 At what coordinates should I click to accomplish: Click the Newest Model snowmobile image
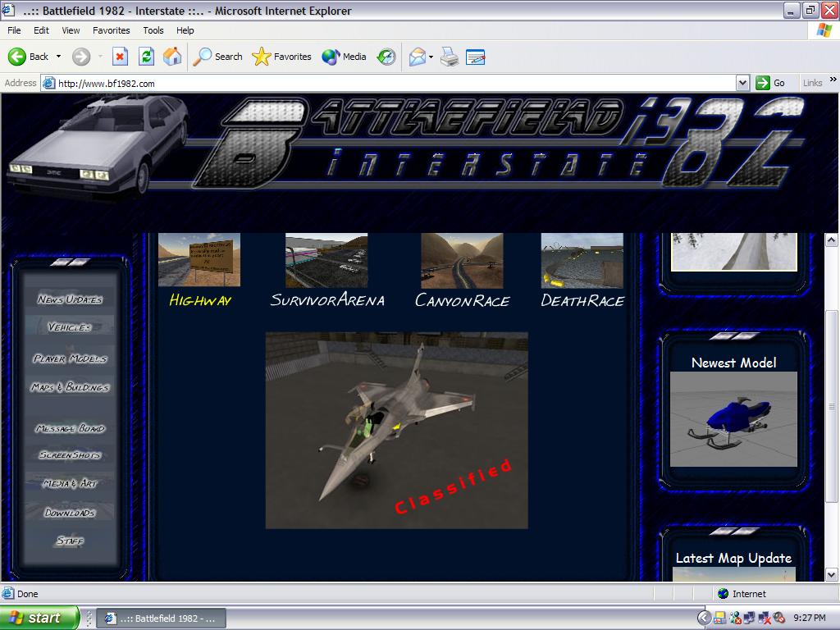click(733, 419)
